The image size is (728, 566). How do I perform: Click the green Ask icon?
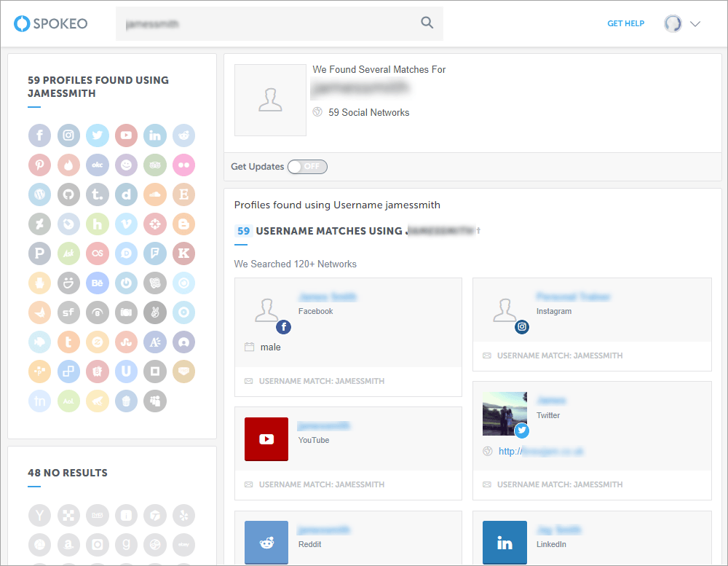pyautogui.click(x=68, y=253)
